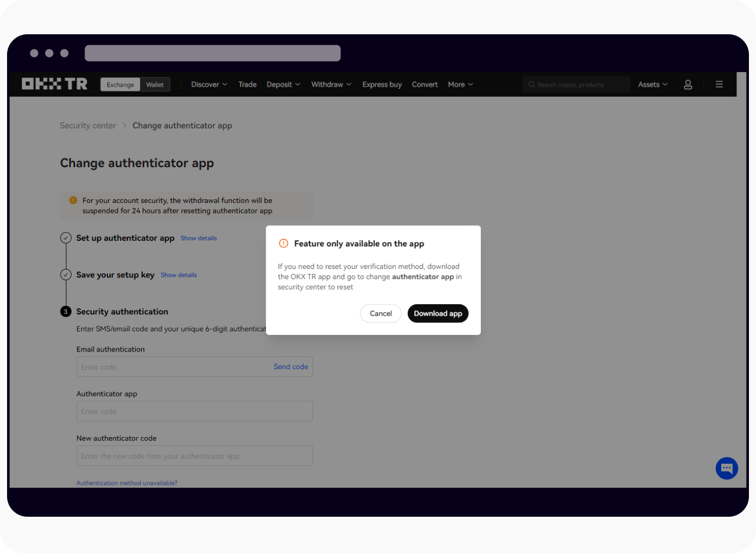
Task: Click the New authenticator code field
Action: pos(195,456)
